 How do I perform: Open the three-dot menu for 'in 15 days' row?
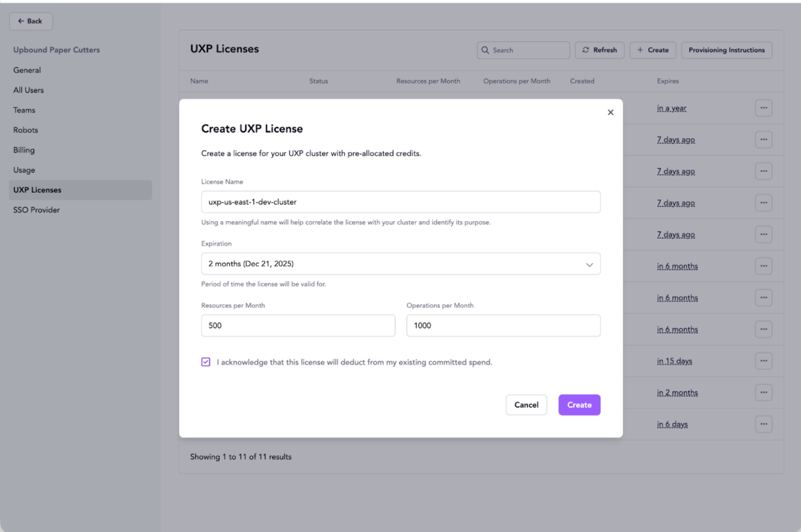pos(763,361)
